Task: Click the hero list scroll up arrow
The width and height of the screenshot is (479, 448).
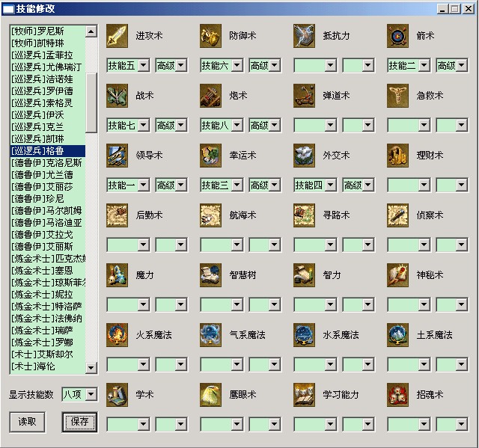Action: [x=91, y=31]
